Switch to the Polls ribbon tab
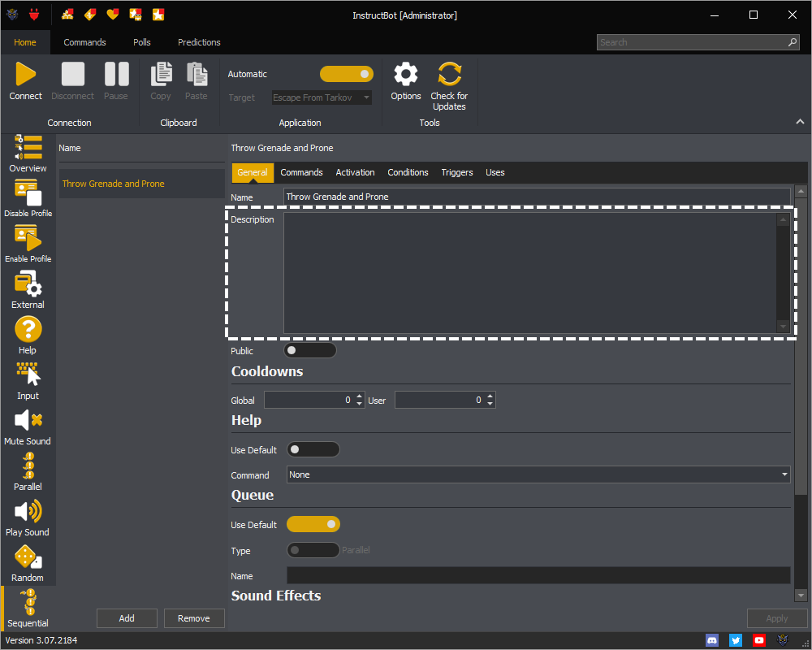Screen dimensions: 812x650 [x=142, y=42]
